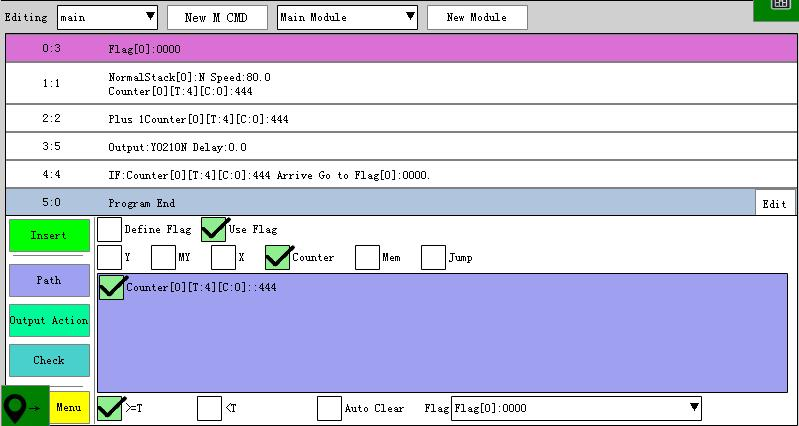Tick the Mem checkbox

click(368, 257)
